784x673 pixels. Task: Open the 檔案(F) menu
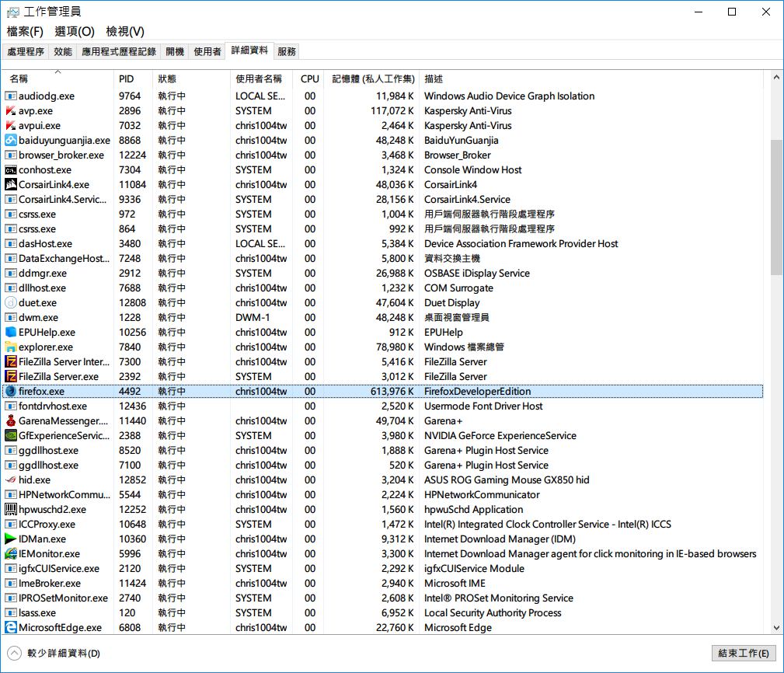tap(25, 31)
